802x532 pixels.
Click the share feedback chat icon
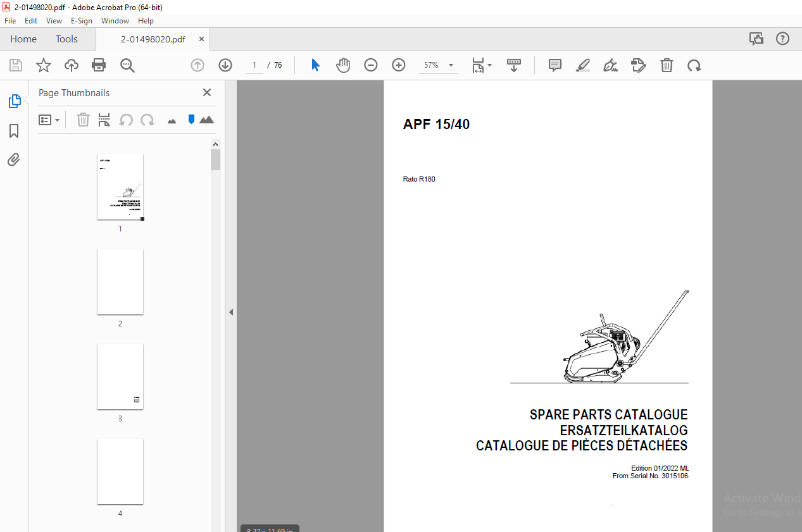tap(756, 39)
